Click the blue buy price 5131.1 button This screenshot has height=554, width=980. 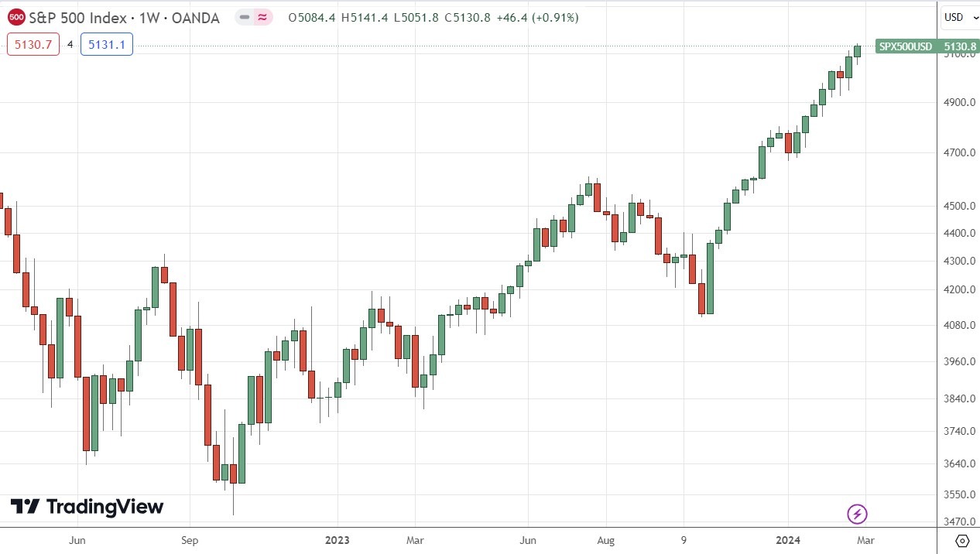click(107, 45)
